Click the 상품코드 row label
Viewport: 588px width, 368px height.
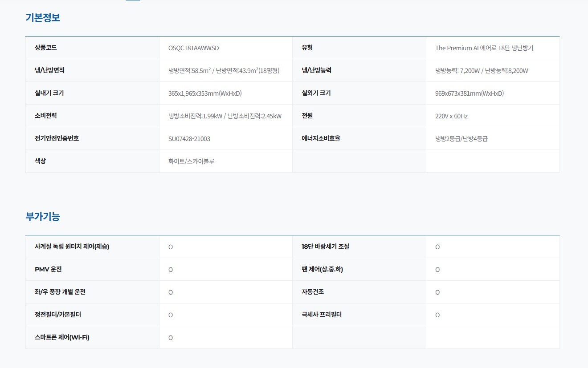46,48
